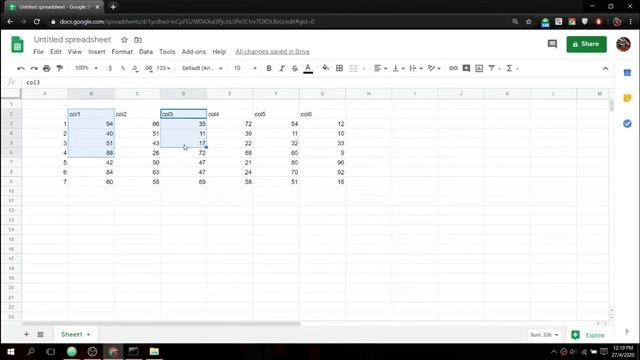
Task: Click the Undo icon in toolbar
Action: (21, 69)
